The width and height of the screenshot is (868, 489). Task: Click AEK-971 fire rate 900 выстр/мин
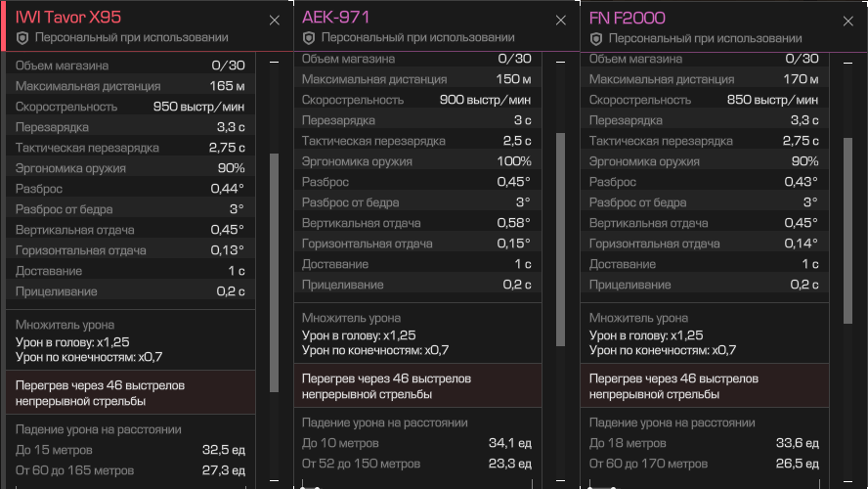point(485,100)
